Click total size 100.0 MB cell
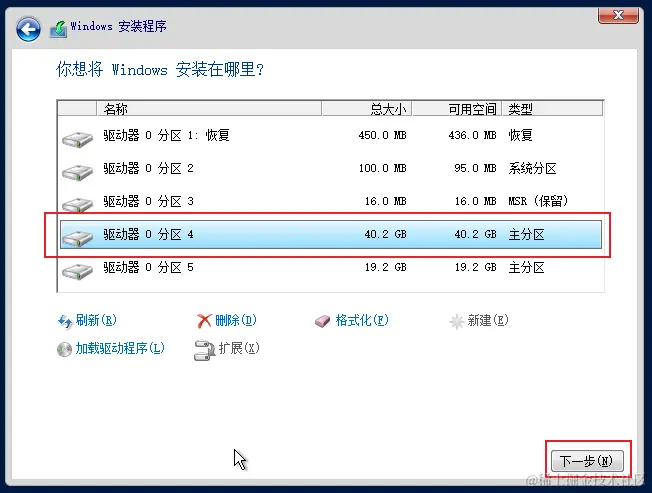 tap(383, 168)
